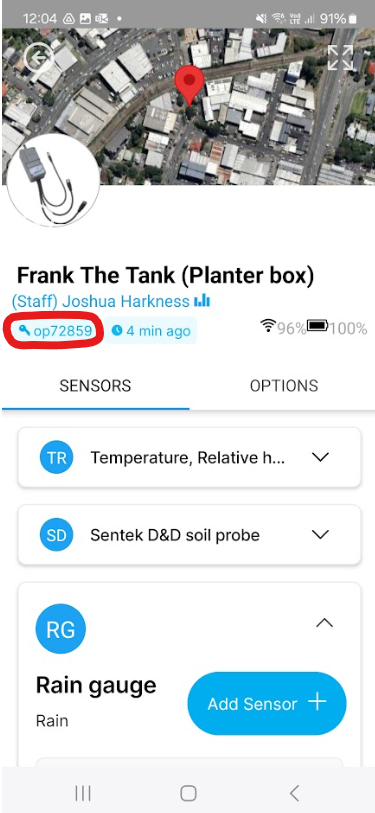This screenshot has height=813, width=375.
Task: Tap the RG rain gauge avatar
Action: [60, 629]
